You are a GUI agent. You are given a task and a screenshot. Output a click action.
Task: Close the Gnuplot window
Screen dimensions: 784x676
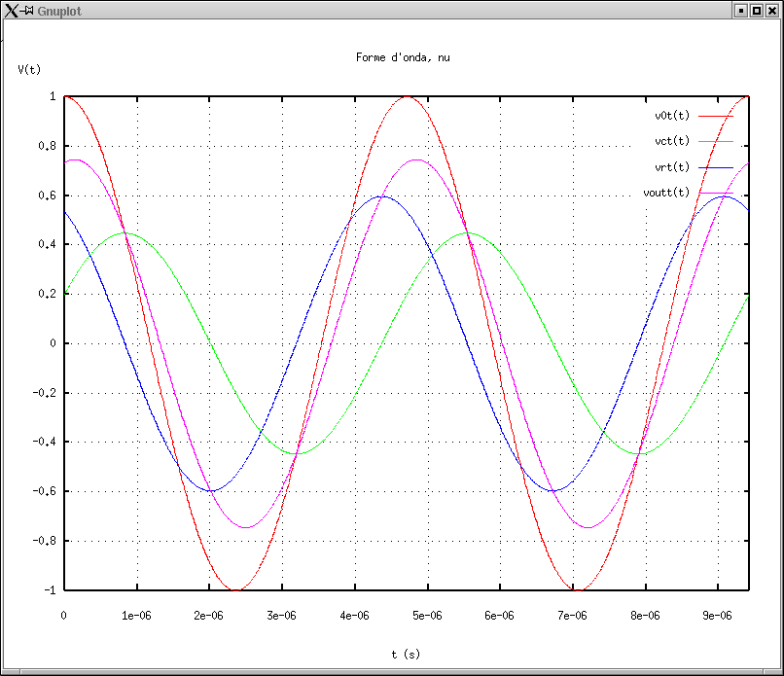pyautogui.click(x=771, y=10)
